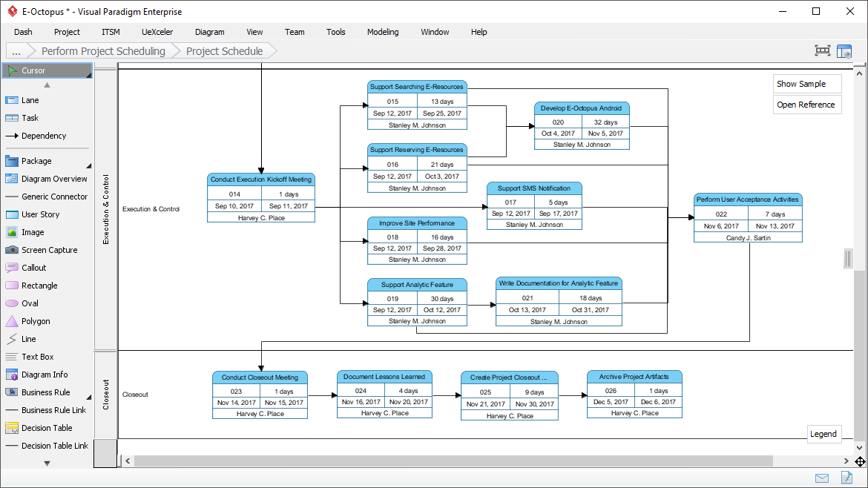Click the email notification icon bottom right
The height and width of the screenshot is (488, 868).
click(821, 478)
